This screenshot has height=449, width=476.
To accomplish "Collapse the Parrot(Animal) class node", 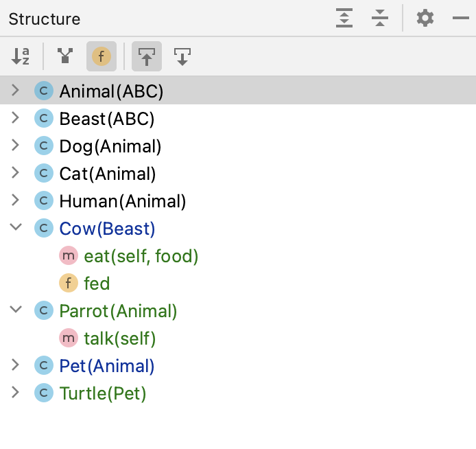I will tap(16, 309).
